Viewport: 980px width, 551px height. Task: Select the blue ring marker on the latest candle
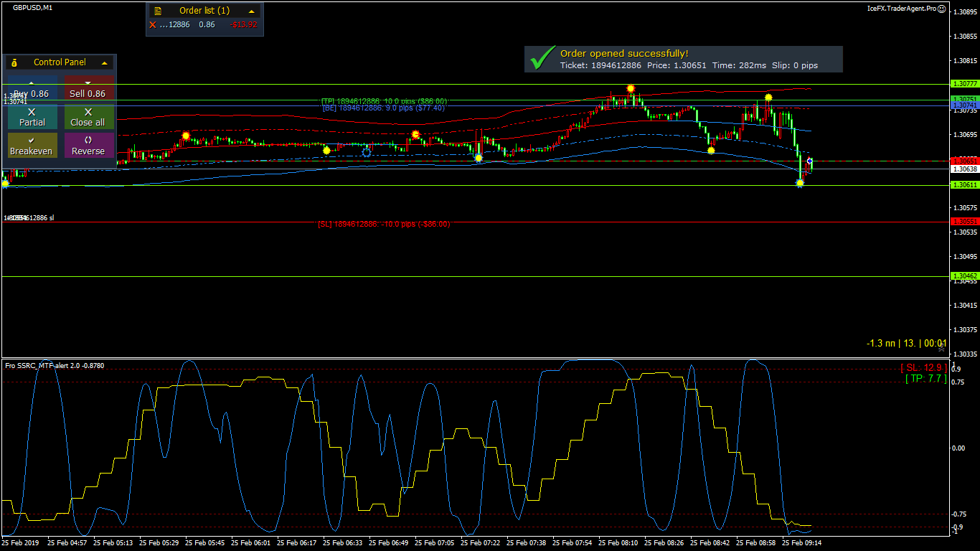tap(810, 161)
